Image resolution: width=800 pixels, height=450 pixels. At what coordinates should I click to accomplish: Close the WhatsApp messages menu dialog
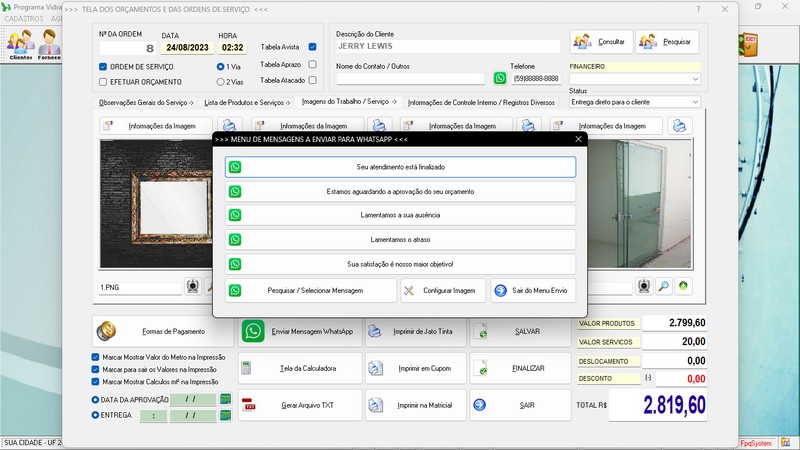click(578, 139)
